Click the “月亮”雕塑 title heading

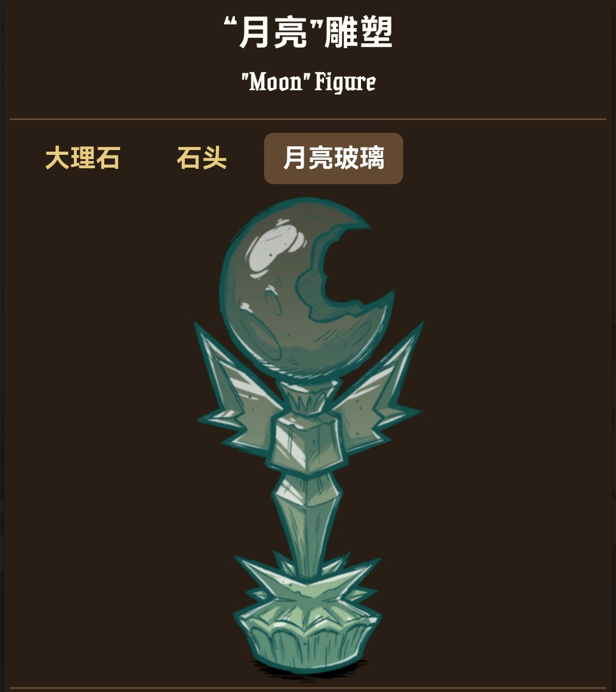pos(308,32)
